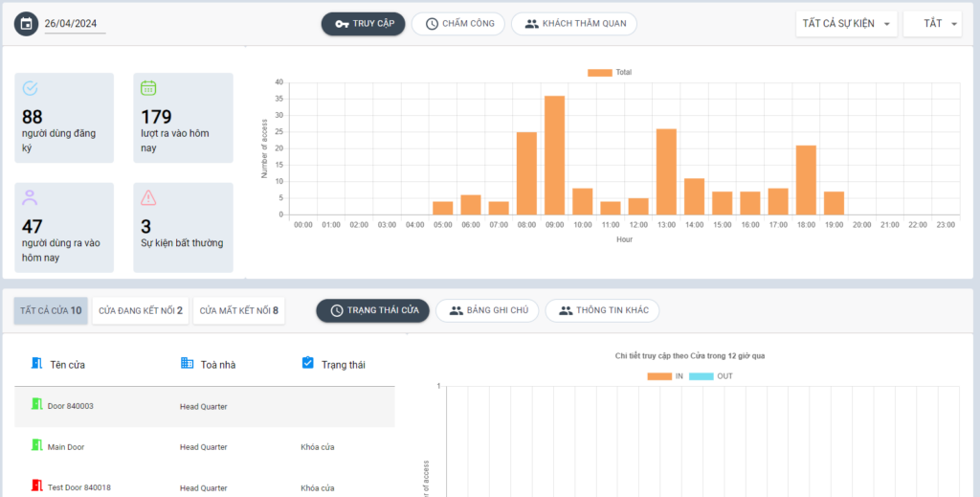Screen dimensions: 980x497
Task: Click the green calendar icon above 179
Action: coord(148,88)
